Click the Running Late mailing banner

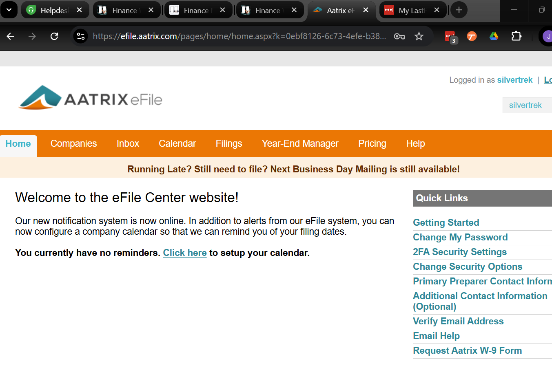293,169
